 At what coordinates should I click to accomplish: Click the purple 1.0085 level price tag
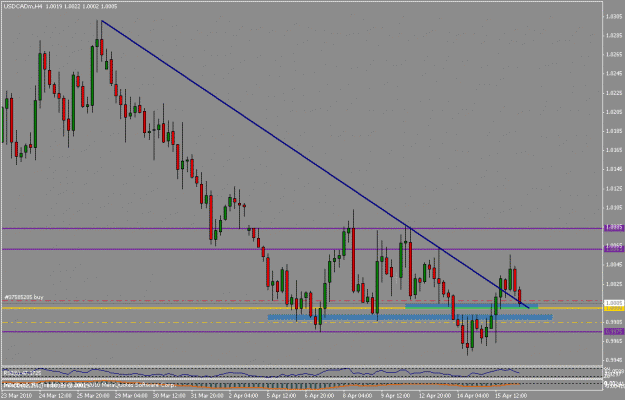tap(614, 228)
